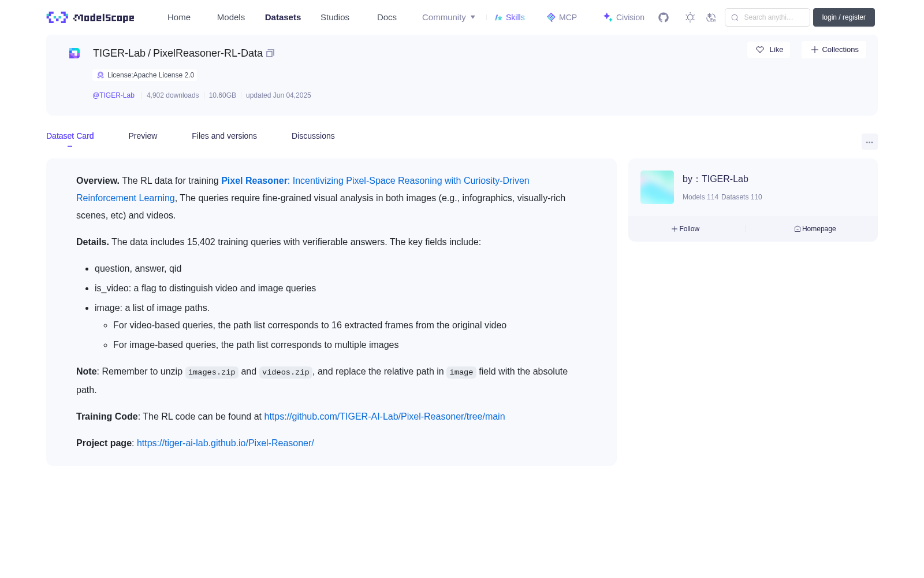Add dataset to Collections
This screenshot has height=578, width=924.
[x=834, y=50]
